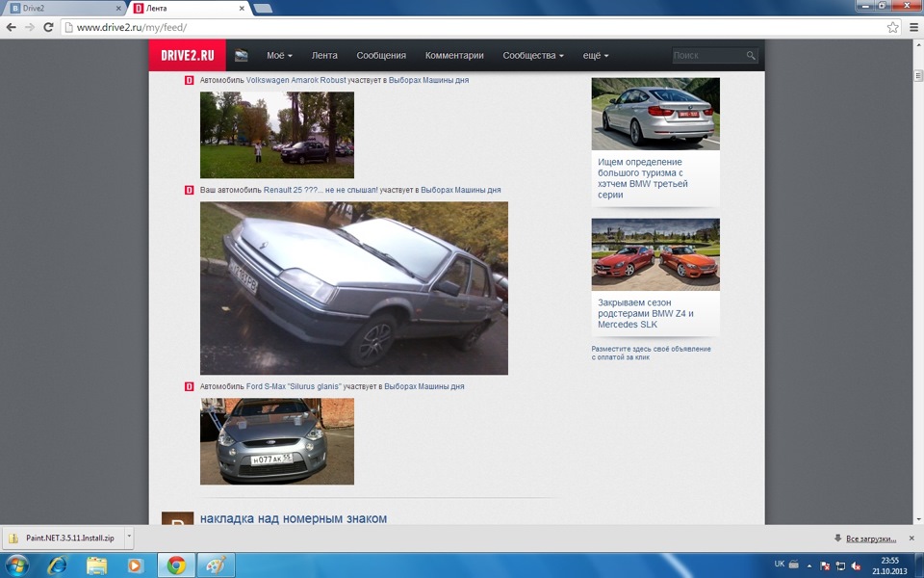
Task: Close the downloads bar
Action: (x=911, y=538)
